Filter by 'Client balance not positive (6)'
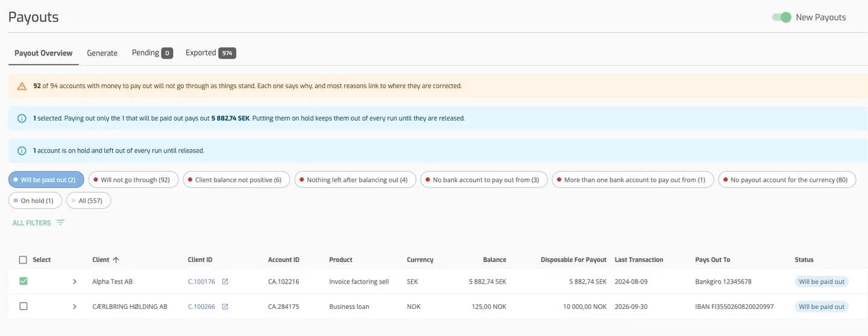868x336 pixels. point(236,180)
